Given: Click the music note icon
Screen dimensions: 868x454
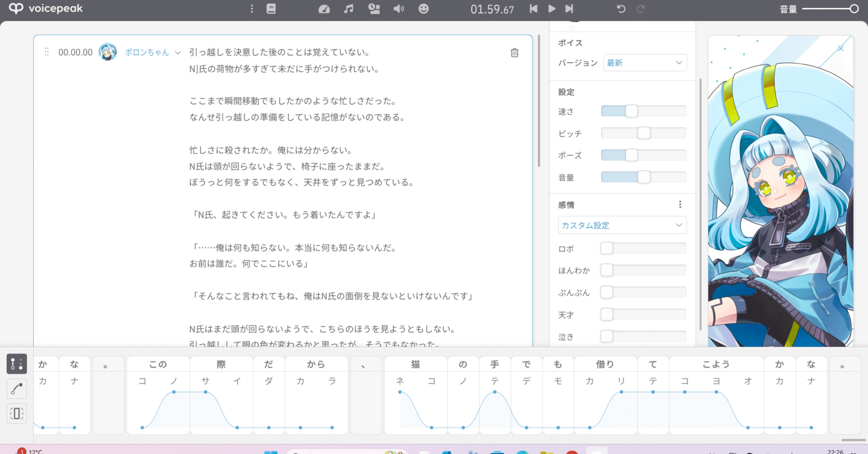Looking at the screenshot, I should click(349, 9).
